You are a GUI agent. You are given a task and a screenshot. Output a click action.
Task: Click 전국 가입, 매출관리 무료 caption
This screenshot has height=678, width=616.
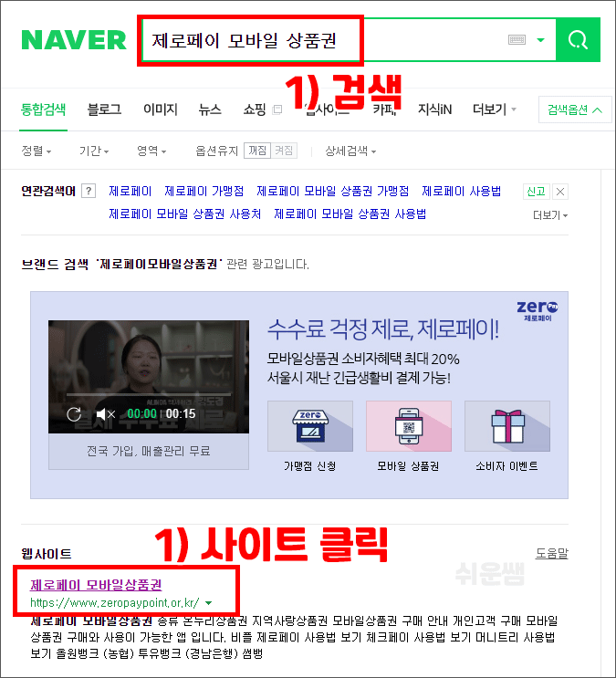[149, 452]
